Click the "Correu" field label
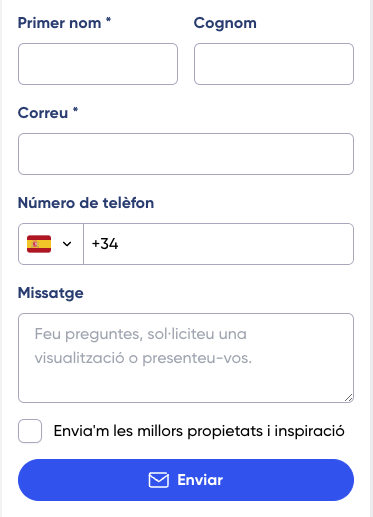Image resolution: width=373 pixels, height=517 pixels. [x=43, y=113]
